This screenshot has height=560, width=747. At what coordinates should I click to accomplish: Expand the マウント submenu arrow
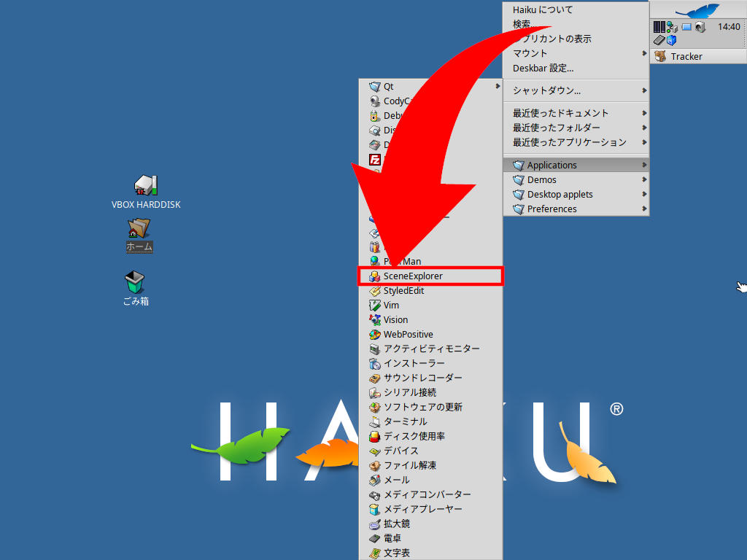click(x=644, y=53)
